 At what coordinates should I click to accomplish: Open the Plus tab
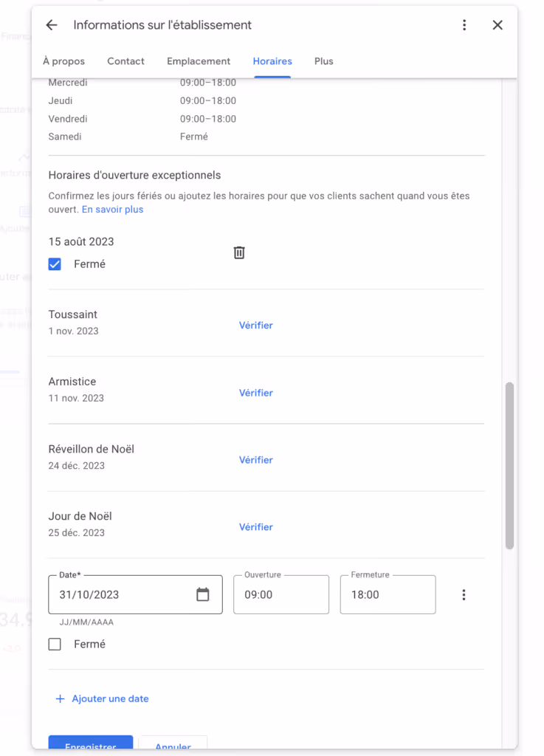[x=324, y=61]
